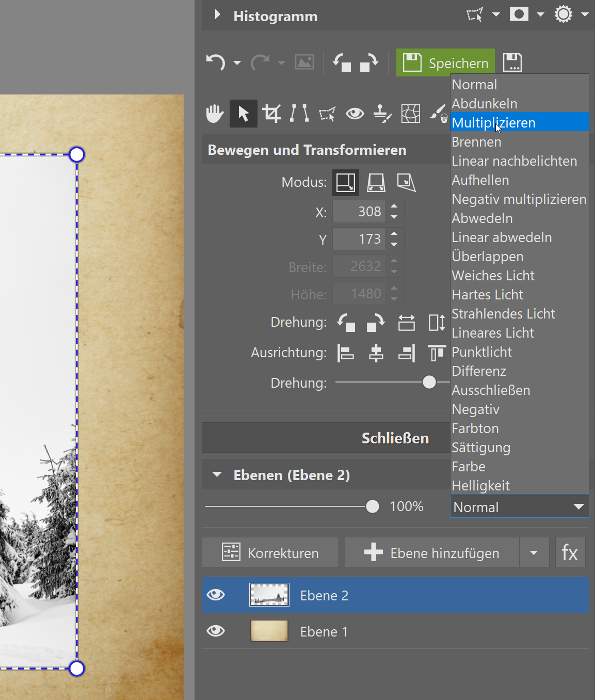
Task: Click the Undo arrow icon
Action: point(216,63)
